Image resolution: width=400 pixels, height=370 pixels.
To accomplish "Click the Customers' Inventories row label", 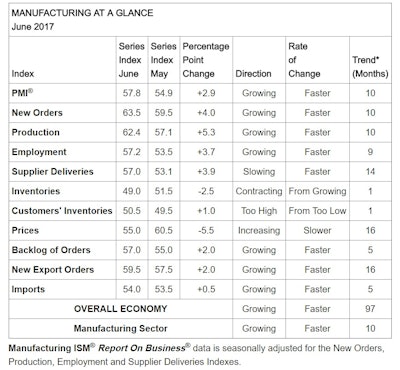I will 62,211.
